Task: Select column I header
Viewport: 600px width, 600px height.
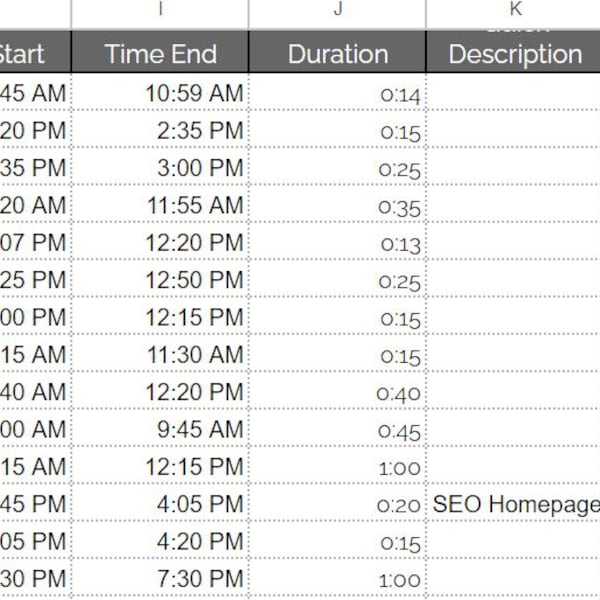Action: pos(160,14)
